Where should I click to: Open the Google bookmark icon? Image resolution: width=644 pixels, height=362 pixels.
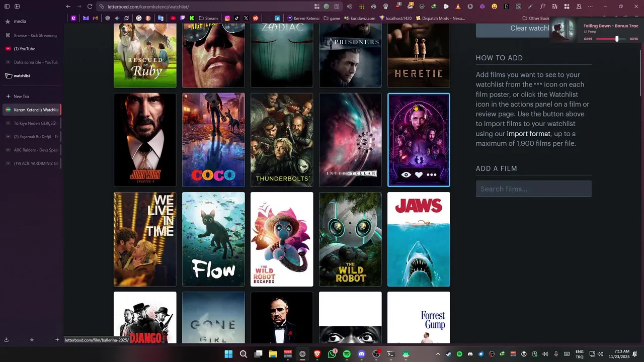coord(139,18)
